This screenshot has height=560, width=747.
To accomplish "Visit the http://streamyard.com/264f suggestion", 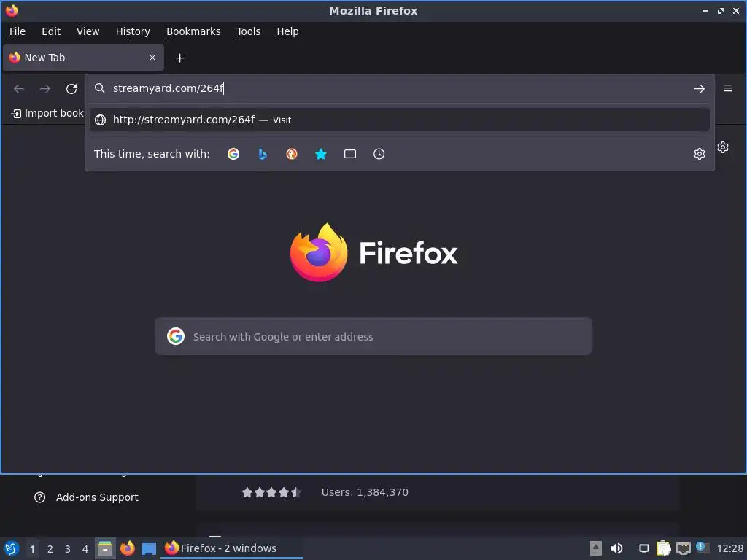I will [x=399, y=120].
